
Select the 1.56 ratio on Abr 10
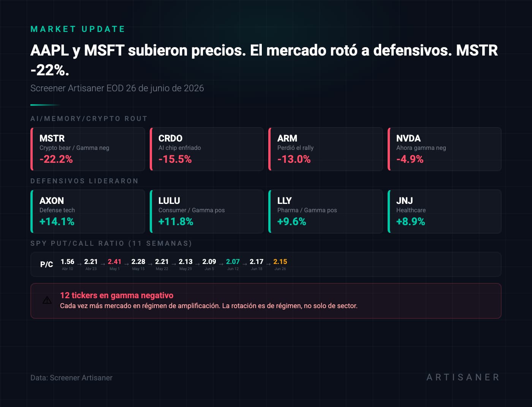67,262
